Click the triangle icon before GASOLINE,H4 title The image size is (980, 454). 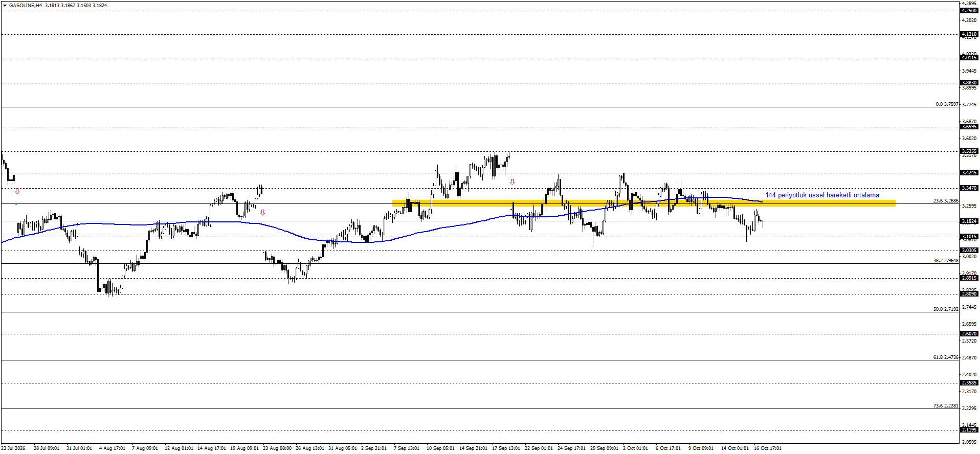click(5, 5)
